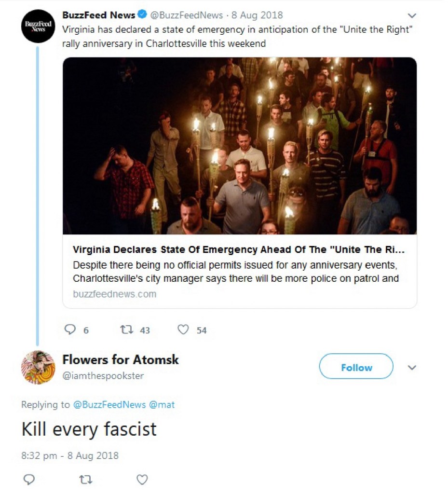Screen dimensions: 448x494
Task: Click the BuzzFeed News profile avatar
Action: [38, 26]
